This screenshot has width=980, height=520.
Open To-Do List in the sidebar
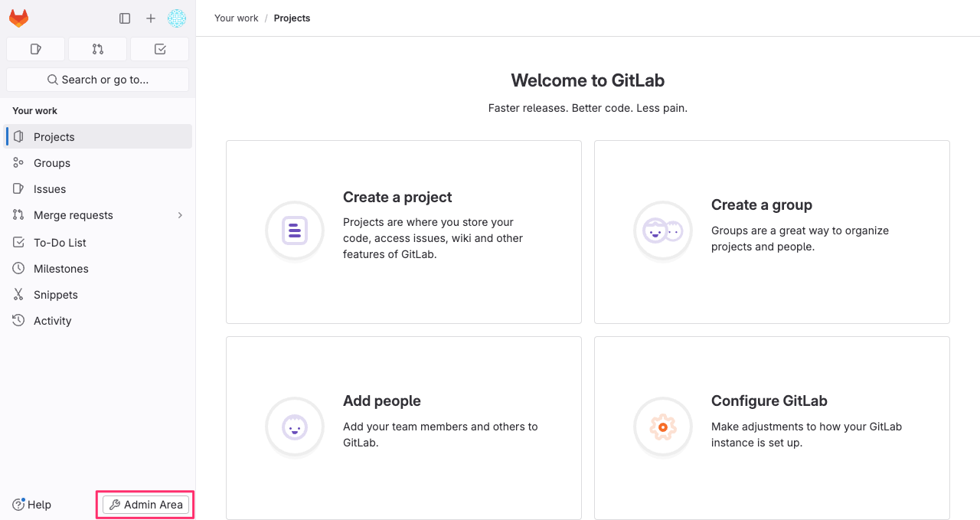[98, 243]
